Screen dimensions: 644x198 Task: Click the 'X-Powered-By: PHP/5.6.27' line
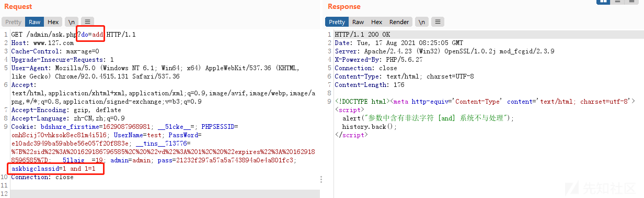378,60
